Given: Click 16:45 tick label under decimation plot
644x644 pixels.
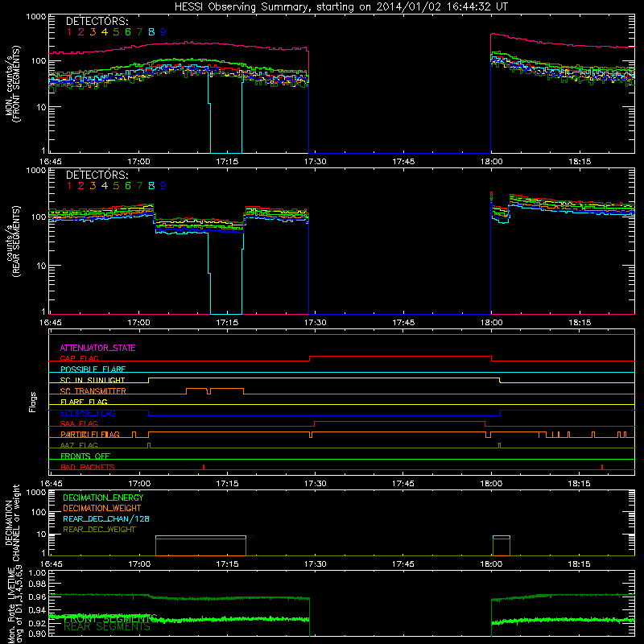Looking at the screenshot, I should click(x=51, y=564).
